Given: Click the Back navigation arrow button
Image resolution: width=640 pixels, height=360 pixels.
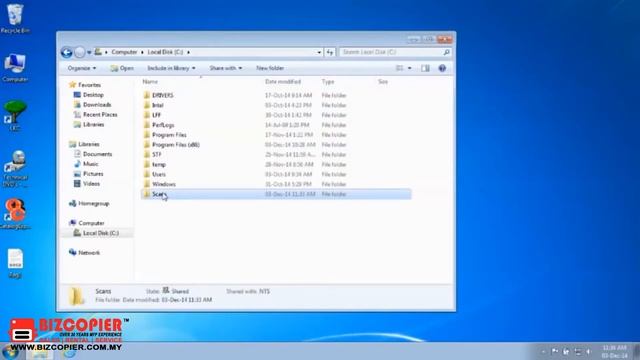Looking at the screenshot, I should coord(67,52).
